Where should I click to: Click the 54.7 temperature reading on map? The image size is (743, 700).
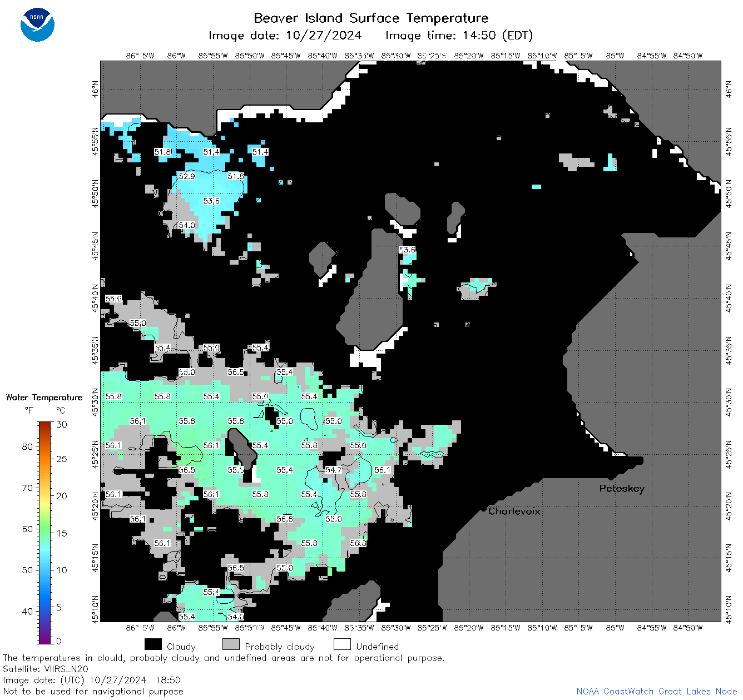pyautogui.click(x=334, y=470)
